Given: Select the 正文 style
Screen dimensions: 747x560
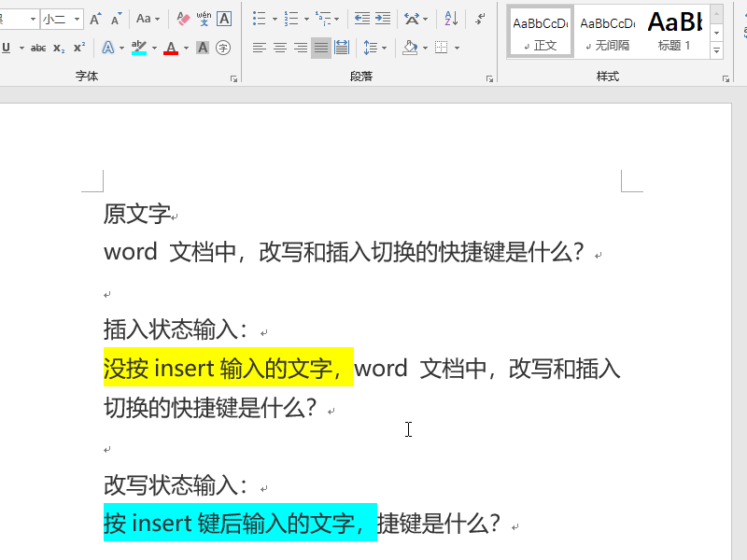Looking at the screenshot, I should [x=541, y=32].
